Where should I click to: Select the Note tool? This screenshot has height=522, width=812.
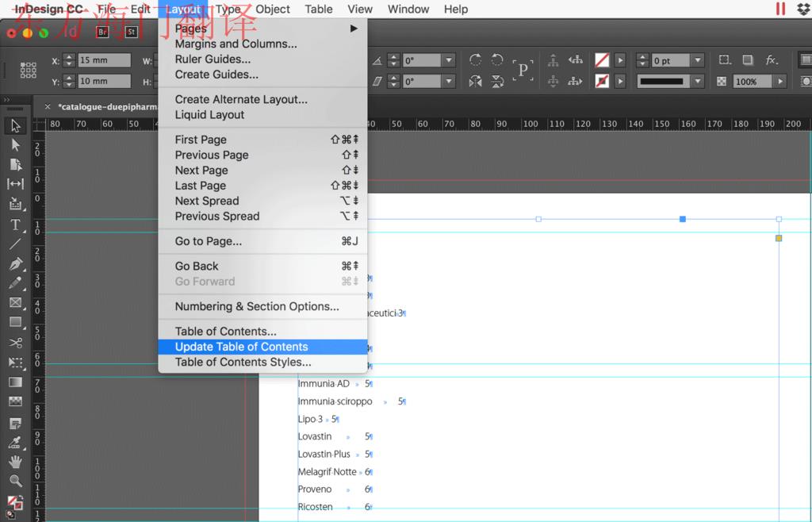tap(16, 424)
